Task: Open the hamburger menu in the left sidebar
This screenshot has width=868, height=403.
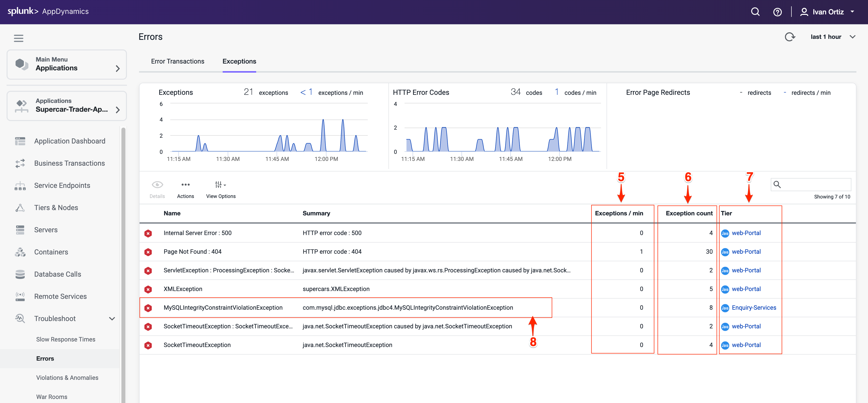Action: coord(19,38)
